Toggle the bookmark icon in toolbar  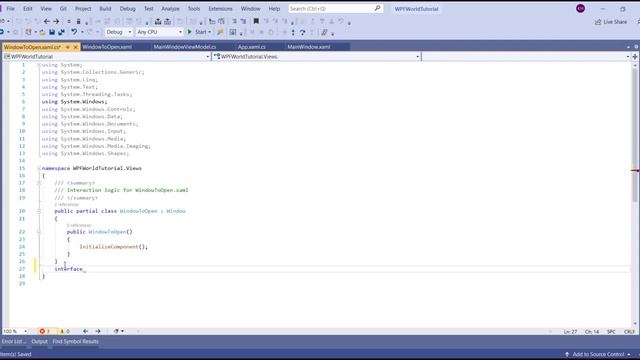click(256, 21)
